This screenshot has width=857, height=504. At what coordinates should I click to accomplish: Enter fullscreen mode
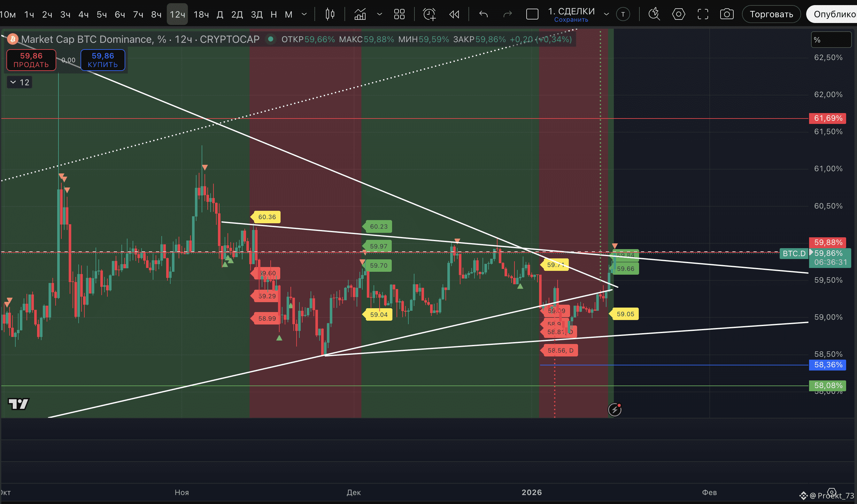point(703,14)
